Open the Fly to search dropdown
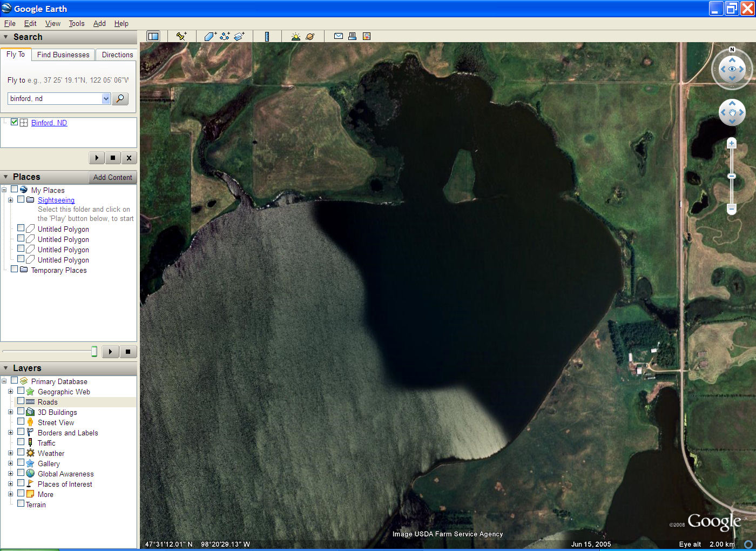This screenshot has height=551, width=756. 106,98
